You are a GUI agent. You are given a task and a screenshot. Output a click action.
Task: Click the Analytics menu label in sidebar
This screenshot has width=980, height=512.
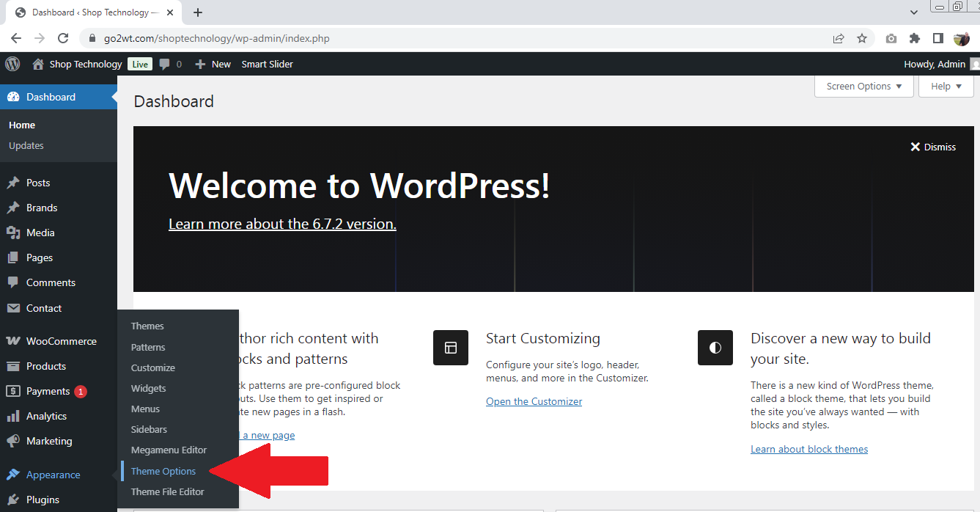46,416
